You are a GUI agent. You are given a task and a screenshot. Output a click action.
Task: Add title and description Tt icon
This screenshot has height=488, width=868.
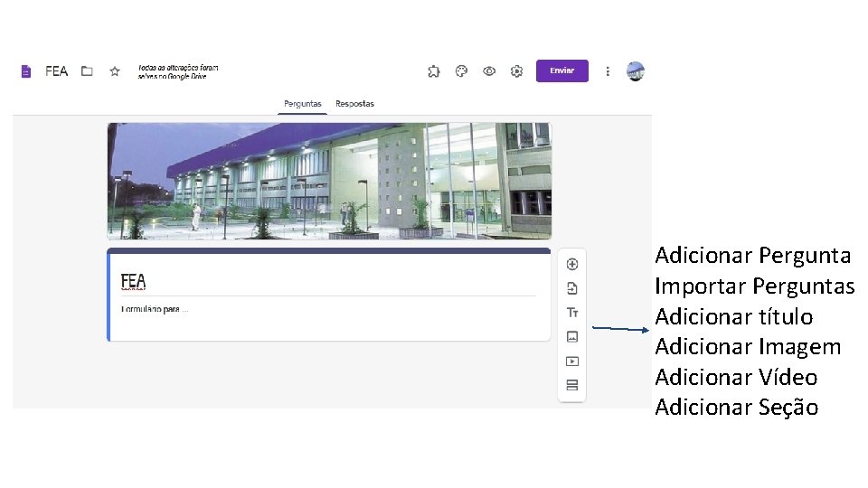coord(572,313)
